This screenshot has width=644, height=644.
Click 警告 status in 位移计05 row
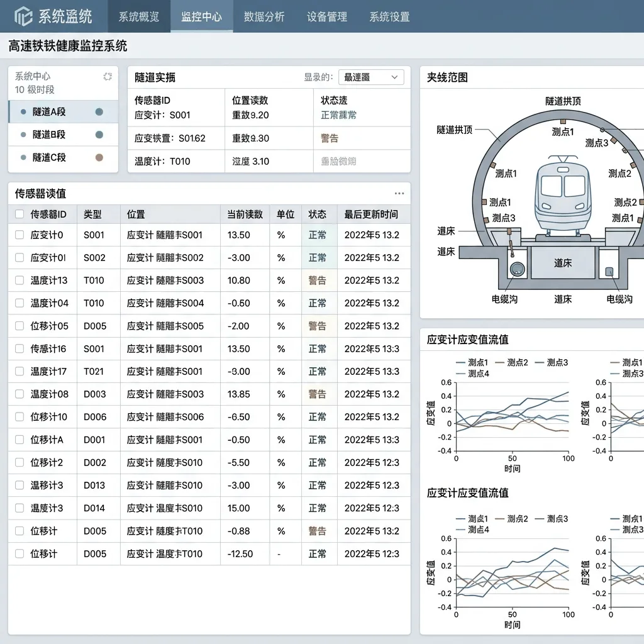click(318, 326)
